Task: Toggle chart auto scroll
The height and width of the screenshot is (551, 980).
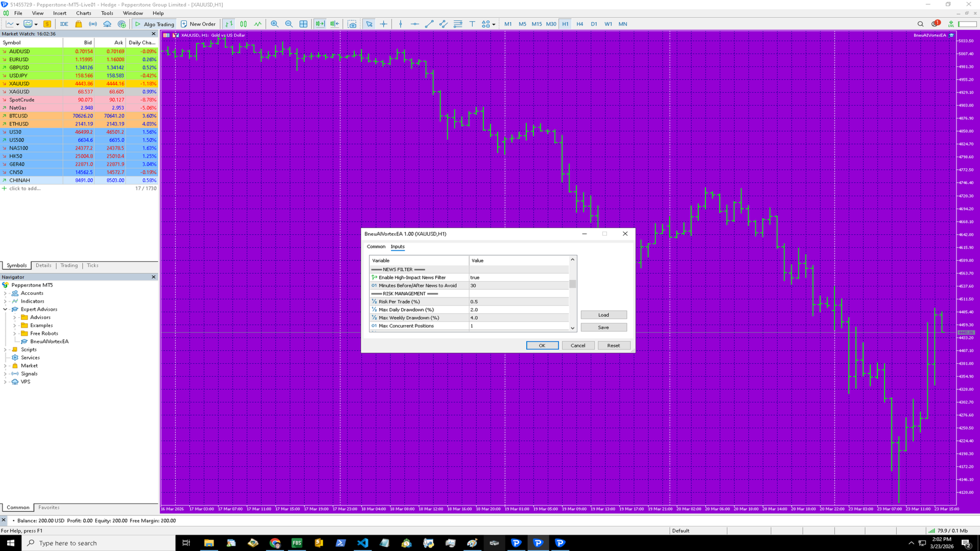Action: click(320, 24)
